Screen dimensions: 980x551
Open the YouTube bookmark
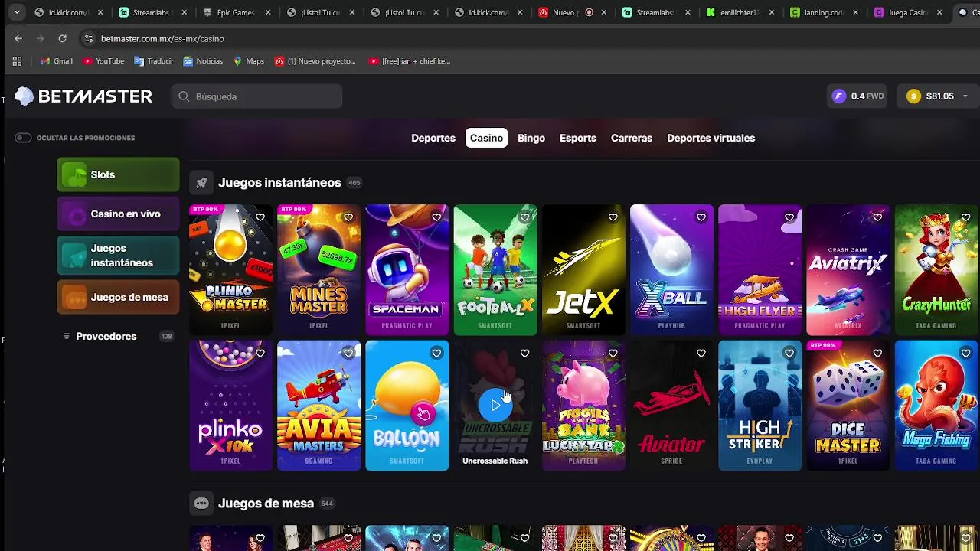tap(103, 61)
